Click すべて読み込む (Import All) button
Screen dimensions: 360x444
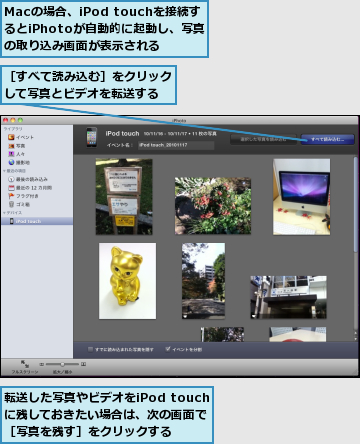pyautogui.click(x=327, y=139)
